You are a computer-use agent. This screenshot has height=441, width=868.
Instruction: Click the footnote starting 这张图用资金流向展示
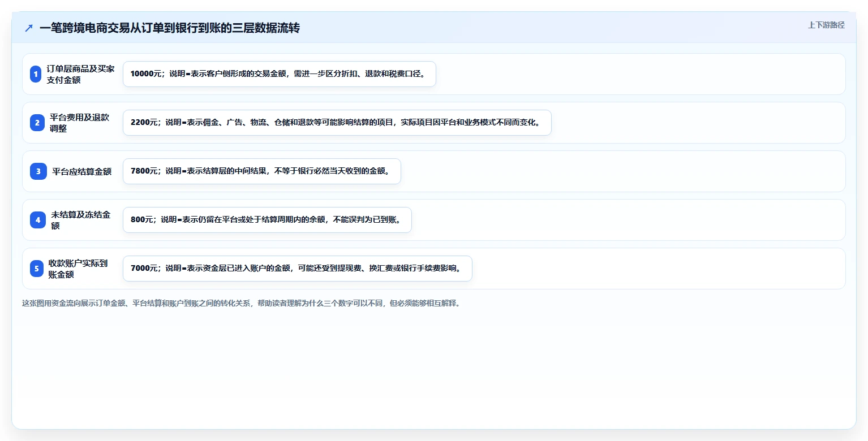coord(242,304)
